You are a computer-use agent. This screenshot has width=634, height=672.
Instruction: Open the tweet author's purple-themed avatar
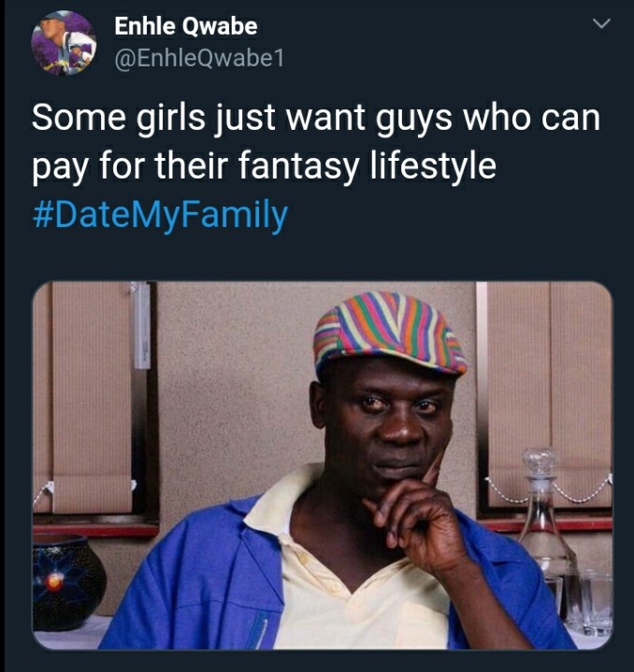point(64,43)
